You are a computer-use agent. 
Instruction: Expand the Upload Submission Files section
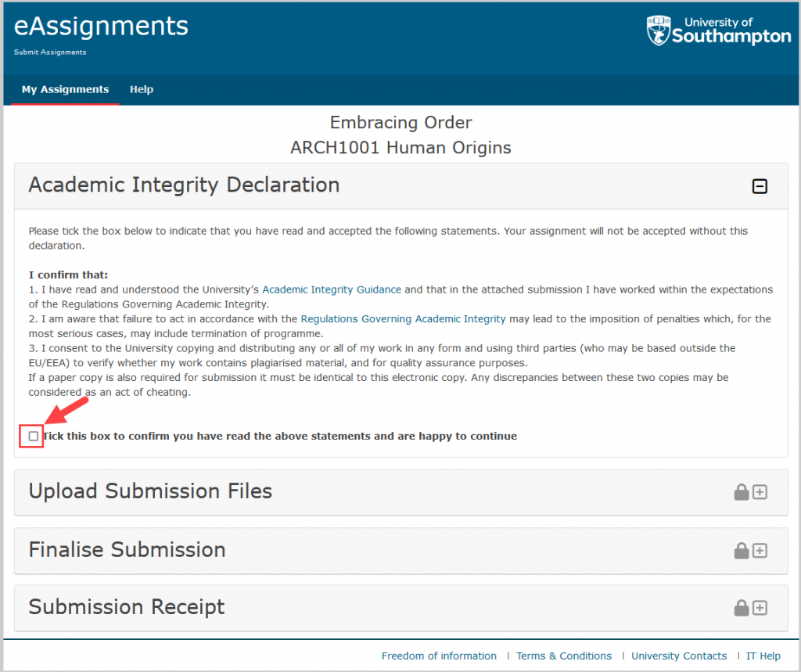pyautogui.click(x=760, y=492)
